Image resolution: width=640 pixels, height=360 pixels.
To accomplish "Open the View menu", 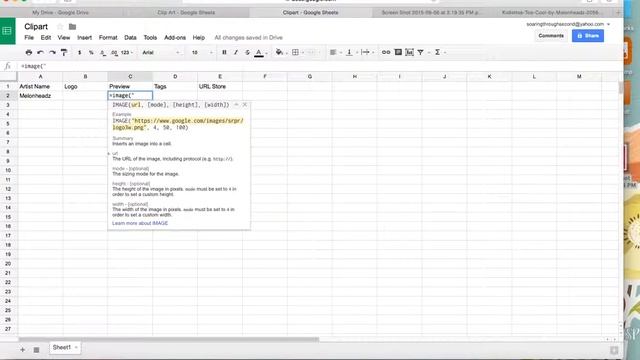I will click(64, 38).
